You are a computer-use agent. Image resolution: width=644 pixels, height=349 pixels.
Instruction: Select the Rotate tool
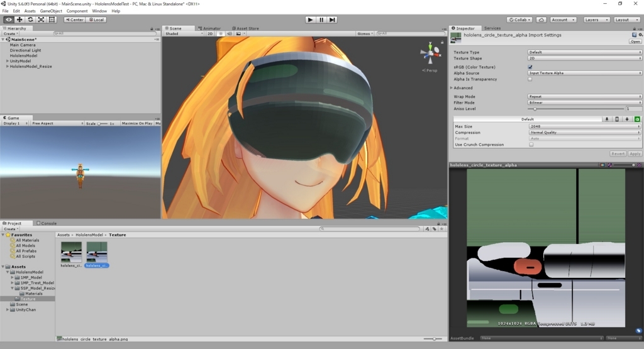pyautogui.click(x=30, y=19)
